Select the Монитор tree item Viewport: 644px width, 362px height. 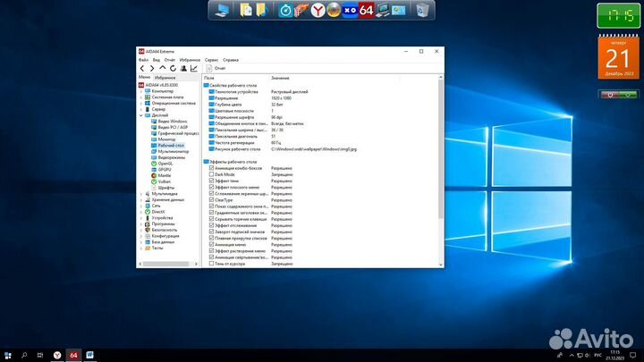166,139
